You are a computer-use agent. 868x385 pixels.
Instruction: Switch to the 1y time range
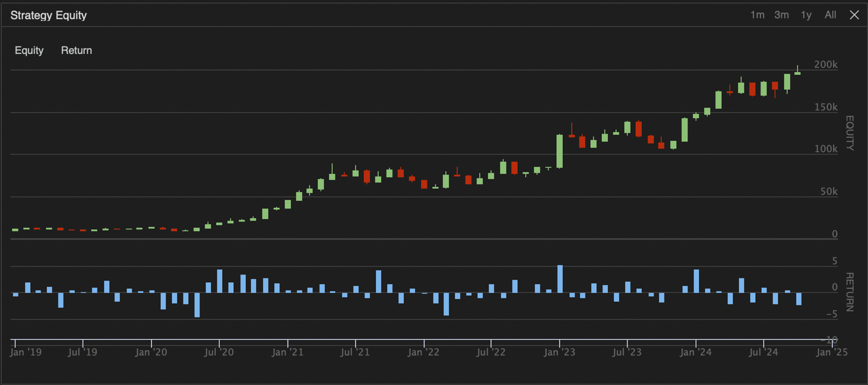click(806, 15)
